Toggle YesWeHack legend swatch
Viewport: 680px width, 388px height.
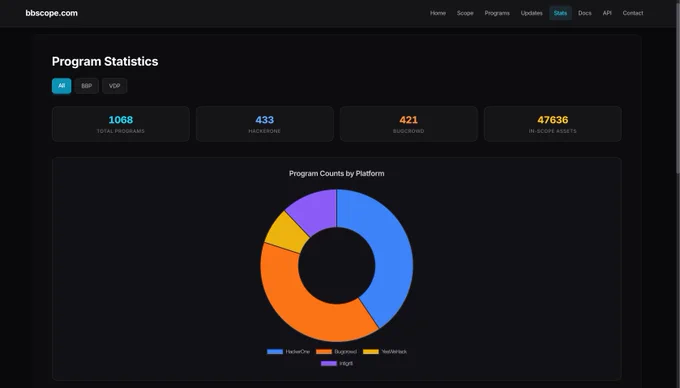pos(371,352)
